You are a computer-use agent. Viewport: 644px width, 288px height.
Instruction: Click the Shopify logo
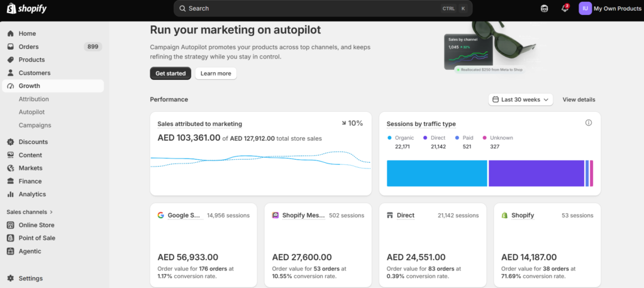click(26, 8)
